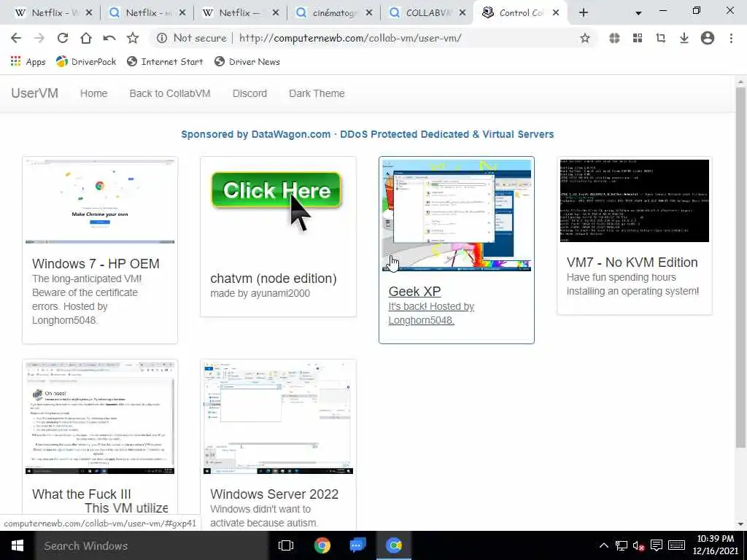747x560 pixels.
Task: Open the Action Center notifications icon
Action: click(657, 545)
